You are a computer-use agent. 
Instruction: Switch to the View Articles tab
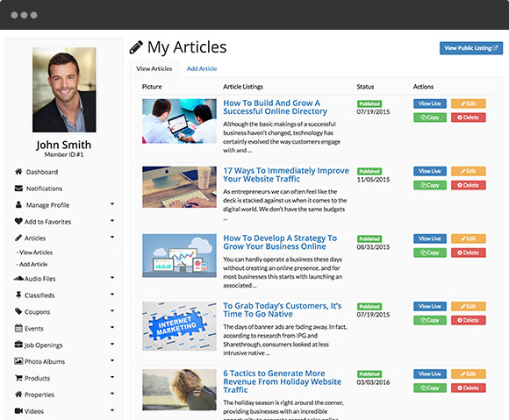click(x=154, y=68)
